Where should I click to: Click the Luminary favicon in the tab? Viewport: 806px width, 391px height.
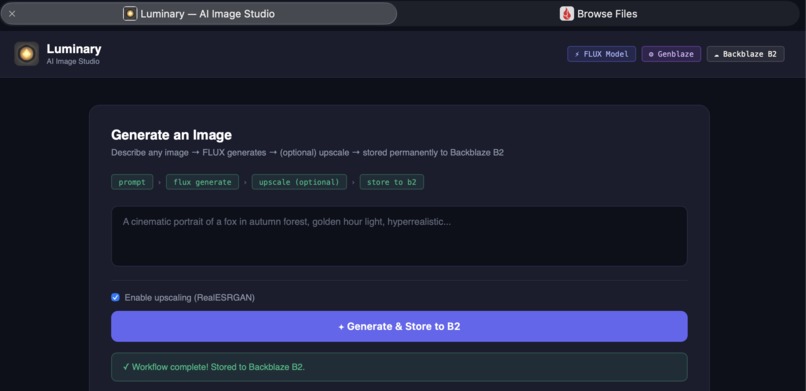click(130, 14)
